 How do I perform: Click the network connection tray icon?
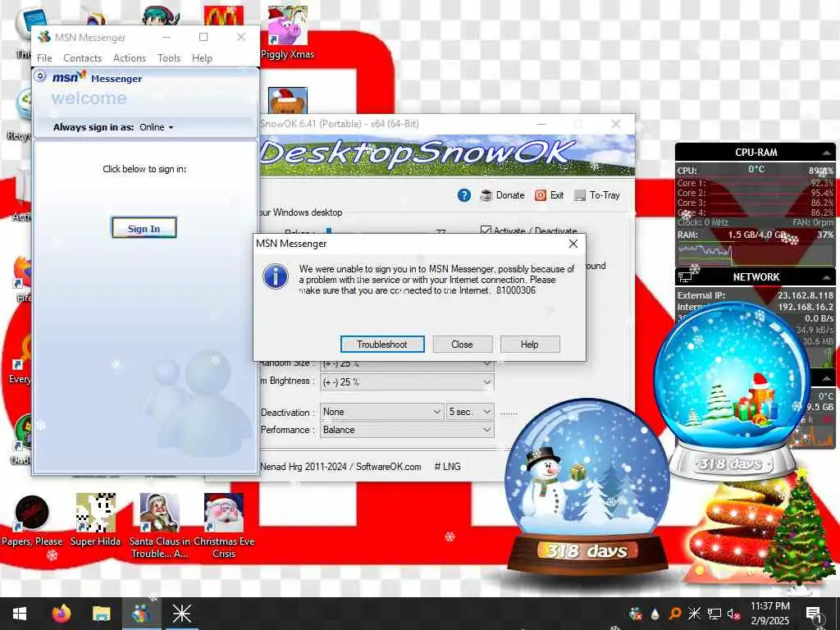[714, 614]
